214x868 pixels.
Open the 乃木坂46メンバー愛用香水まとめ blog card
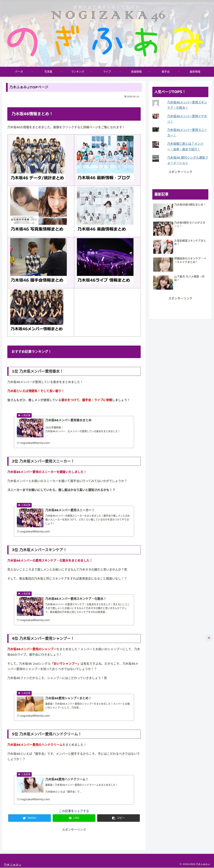[74, 432]
